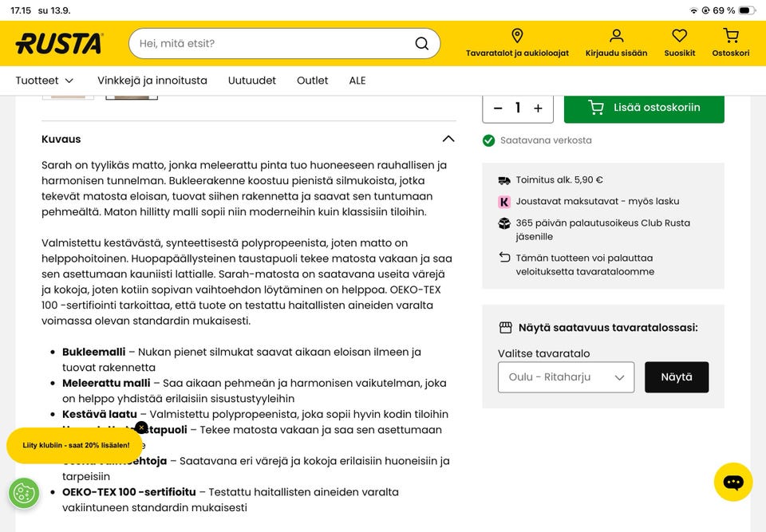Click 'Joustavat maksutavat - myös lasku' text
Screen dimensions: 766x532
click(598, 201)
